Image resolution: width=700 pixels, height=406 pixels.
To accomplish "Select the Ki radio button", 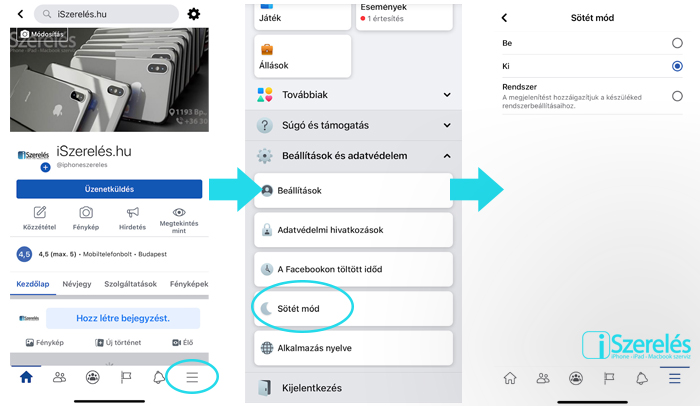I will (x=677, y=66).
